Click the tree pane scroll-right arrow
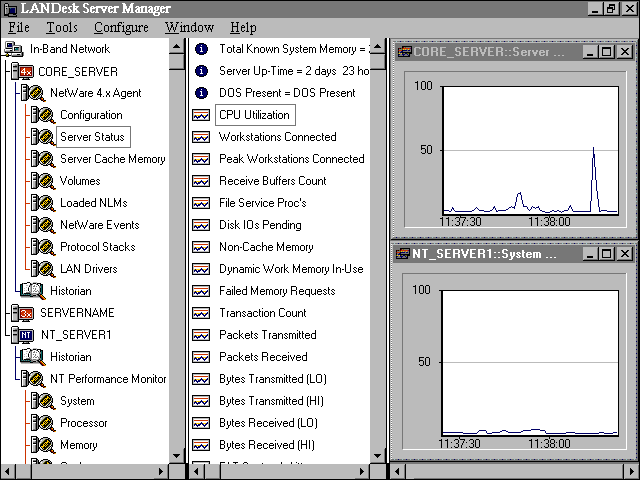640x480 pixels. (161, 471)
